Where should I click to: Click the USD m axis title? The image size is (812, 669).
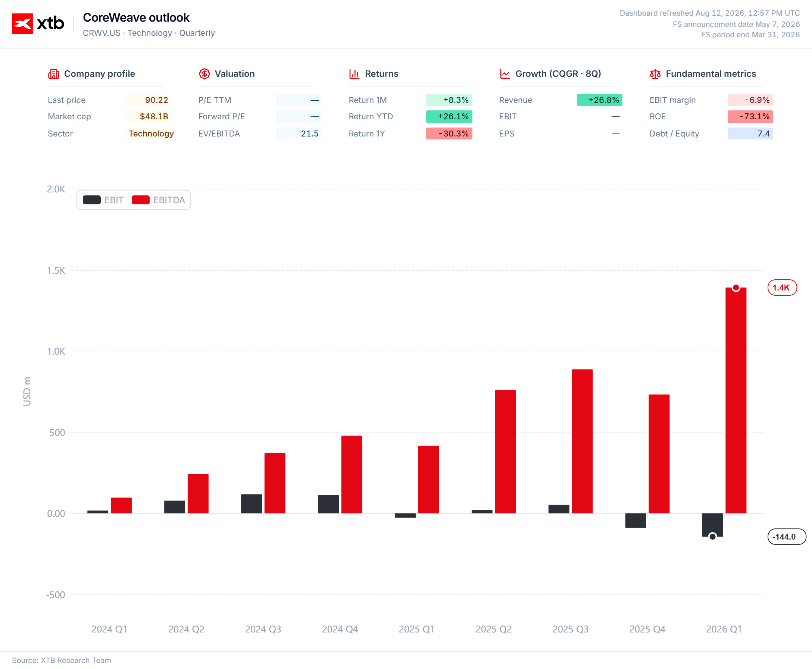click(26, 391)
